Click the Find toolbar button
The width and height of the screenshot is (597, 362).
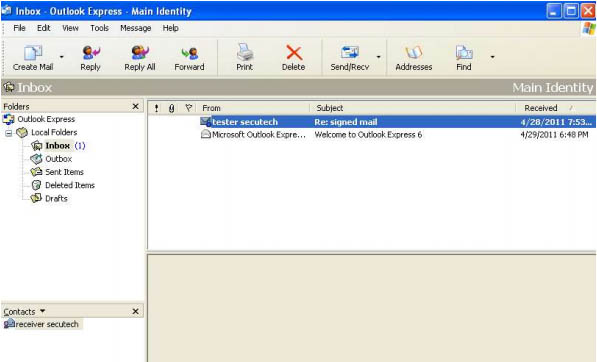coord(464,58)
